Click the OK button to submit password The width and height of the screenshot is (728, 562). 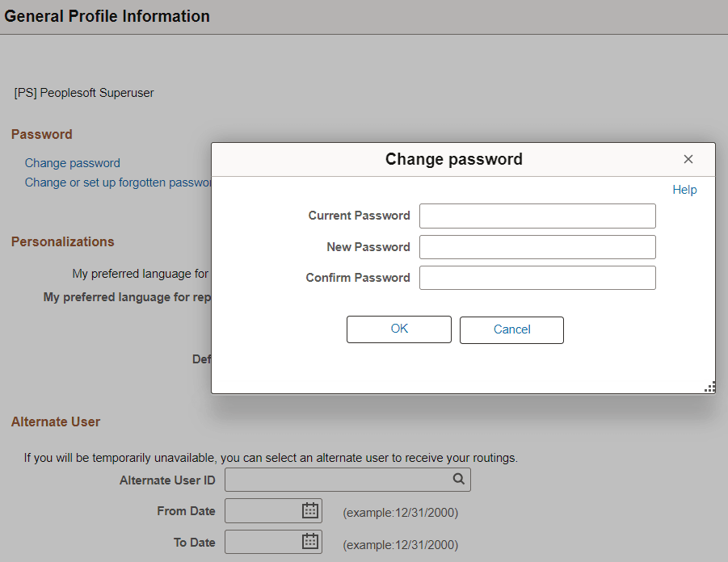398,329
